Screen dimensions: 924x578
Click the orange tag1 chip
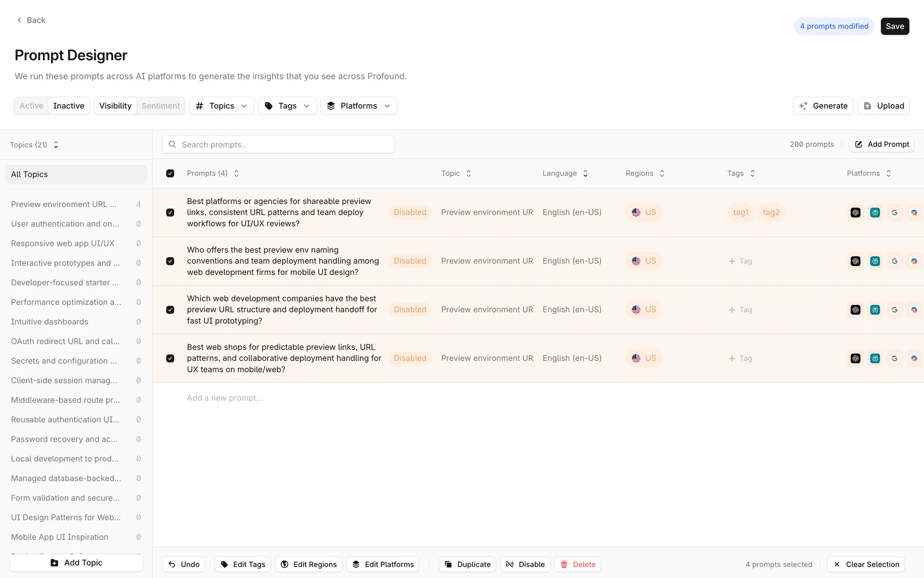(x=740, y=212)
